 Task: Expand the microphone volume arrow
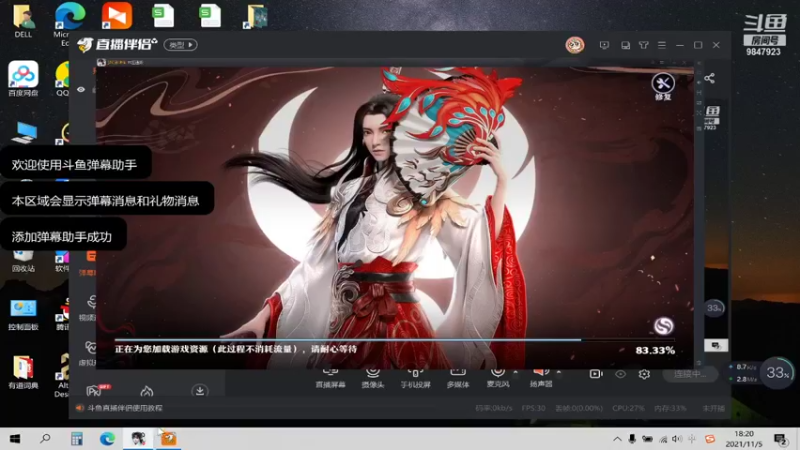pyautogui.click(x=515, y=372)
